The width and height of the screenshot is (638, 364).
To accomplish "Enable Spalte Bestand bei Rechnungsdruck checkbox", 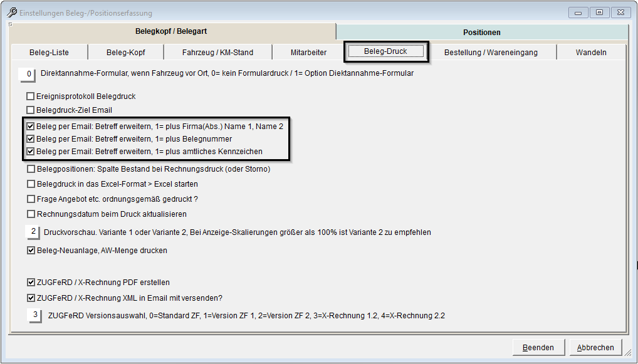I will coord(31,169).
